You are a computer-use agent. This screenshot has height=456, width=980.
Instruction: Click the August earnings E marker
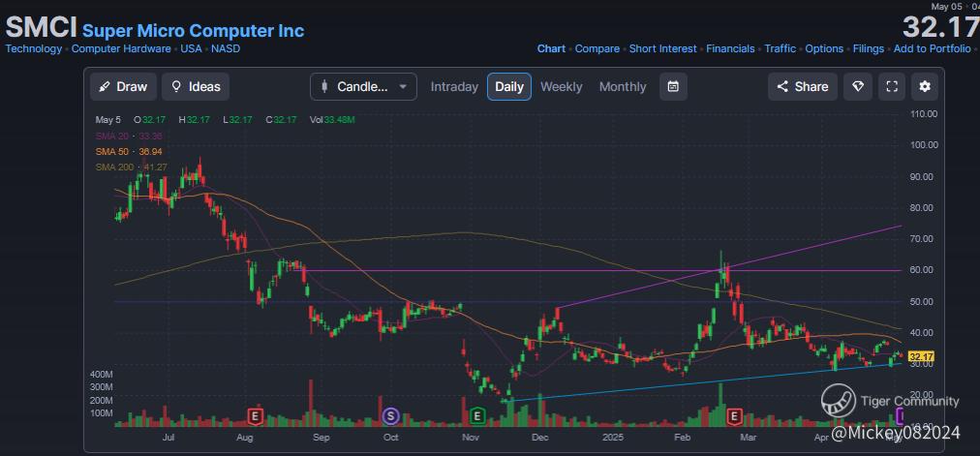pyautogui.click(x=255, y=414)
